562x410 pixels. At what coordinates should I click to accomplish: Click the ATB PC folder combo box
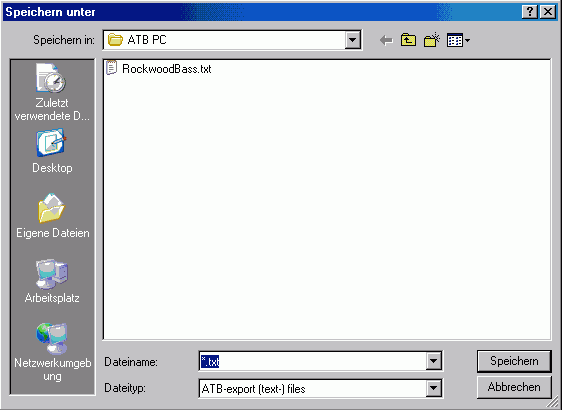coord(232,40)
